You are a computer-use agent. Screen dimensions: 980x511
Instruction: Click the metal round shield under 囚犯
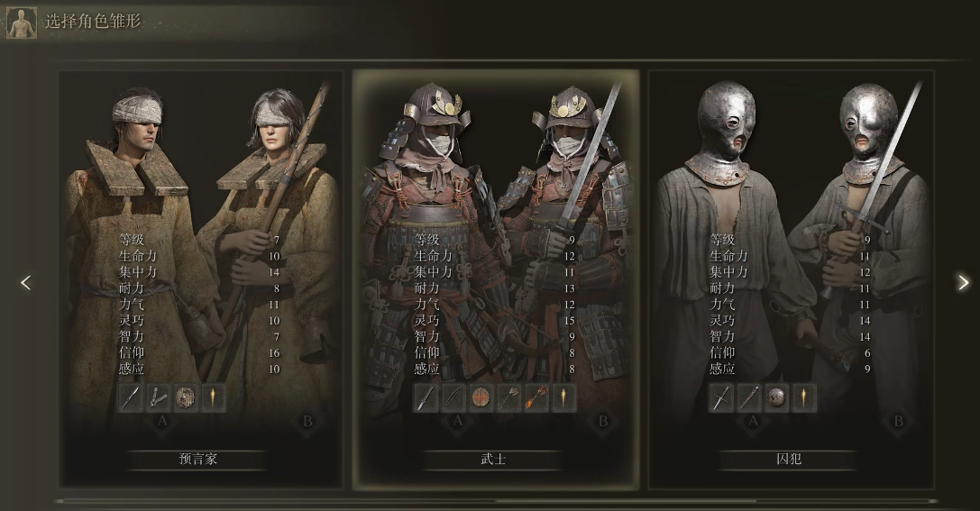coord(775,397)
